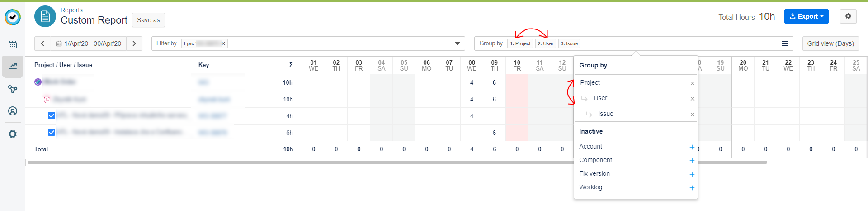Open the reports chart sidebar icon

pos(13,66)
